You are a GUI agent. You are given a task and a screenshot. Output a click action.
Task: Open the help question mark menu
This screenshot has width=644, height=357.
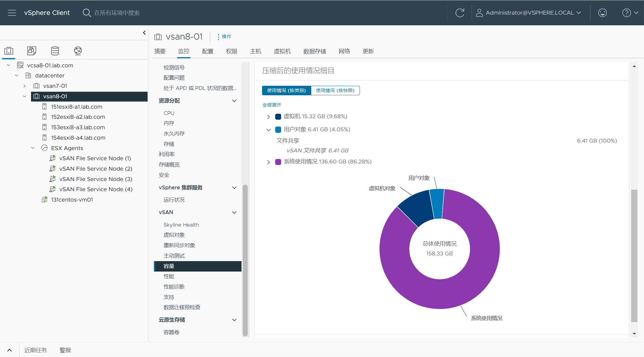pos(630,13)
